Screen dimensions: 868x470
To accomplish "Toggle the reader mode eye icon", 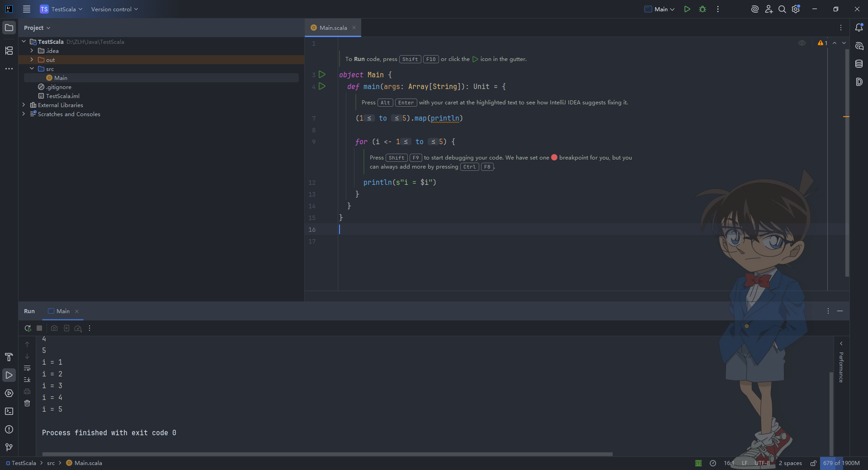I will click(x=802, y=43).
